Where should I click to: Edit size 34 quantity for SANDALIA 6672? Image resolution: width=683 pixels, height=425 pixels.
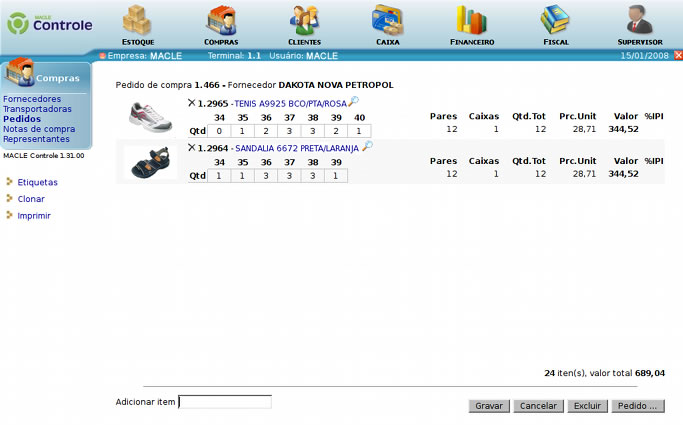click(x=219, y=176)
